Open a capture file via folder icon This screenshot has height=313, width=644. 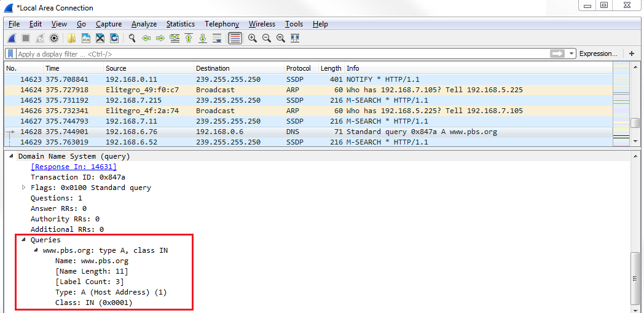(x=71, y=38)
